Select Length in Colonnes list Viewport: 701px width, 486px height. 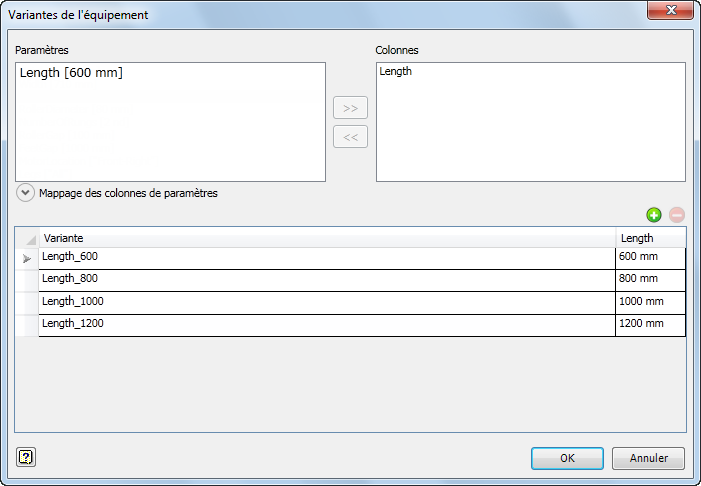point(396,72)
